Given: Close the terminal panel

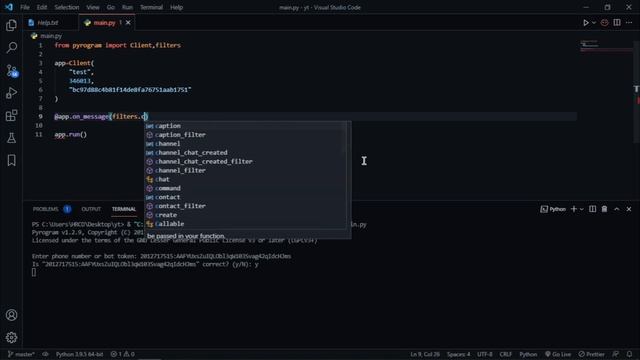Looking at the screenshot, I should [629, 209].
